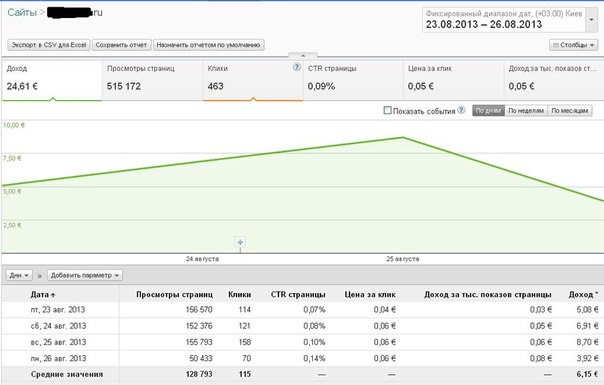Click the income value 3,92 €

point(587,358)
